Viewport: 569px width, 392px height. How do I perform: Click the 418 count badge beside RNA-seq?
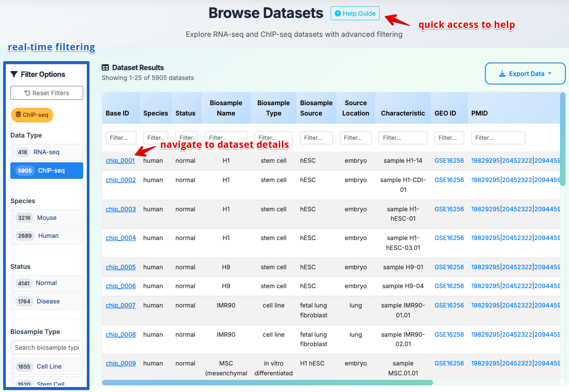pyautogui.click(x=22, y=152)
